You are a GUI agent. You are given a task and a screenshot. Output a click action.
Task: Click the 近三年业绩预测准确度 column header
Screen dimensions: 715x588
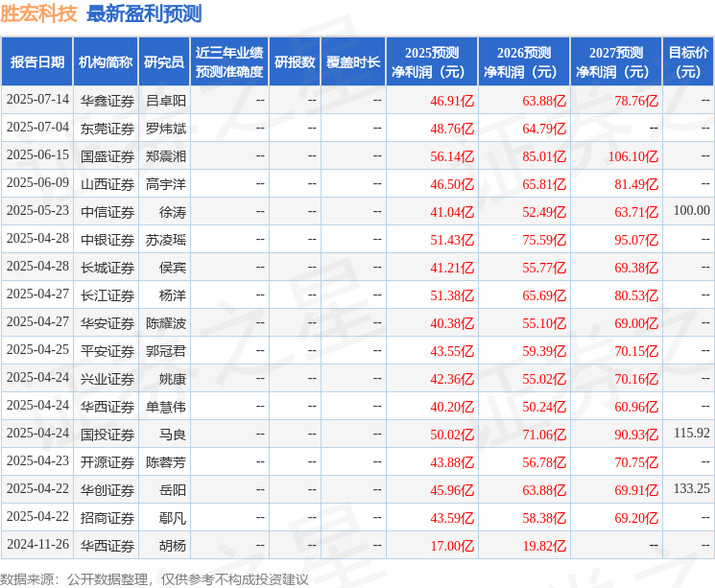[228, 62]
